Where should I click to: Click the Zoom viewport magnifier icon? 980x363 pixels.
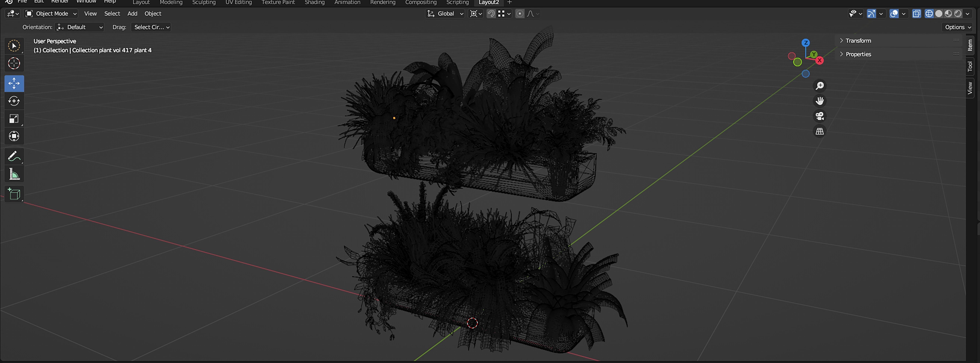point(819,86)
